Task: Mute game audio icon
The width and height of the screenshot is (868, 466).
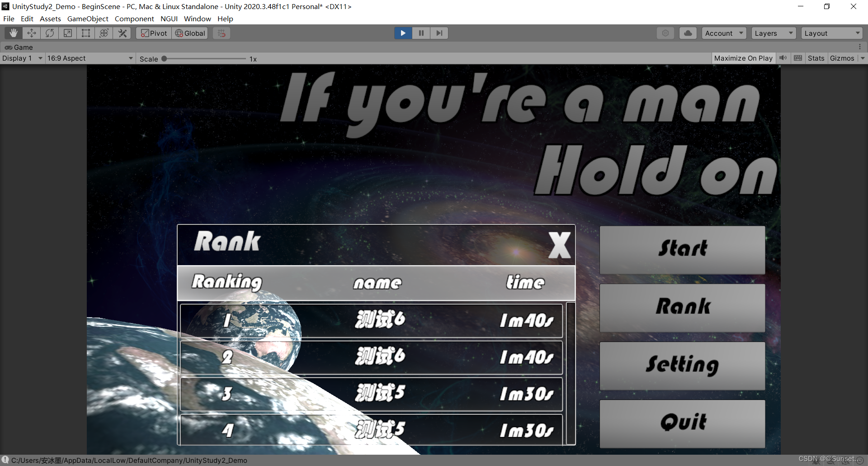Action: tap(783, 58)
